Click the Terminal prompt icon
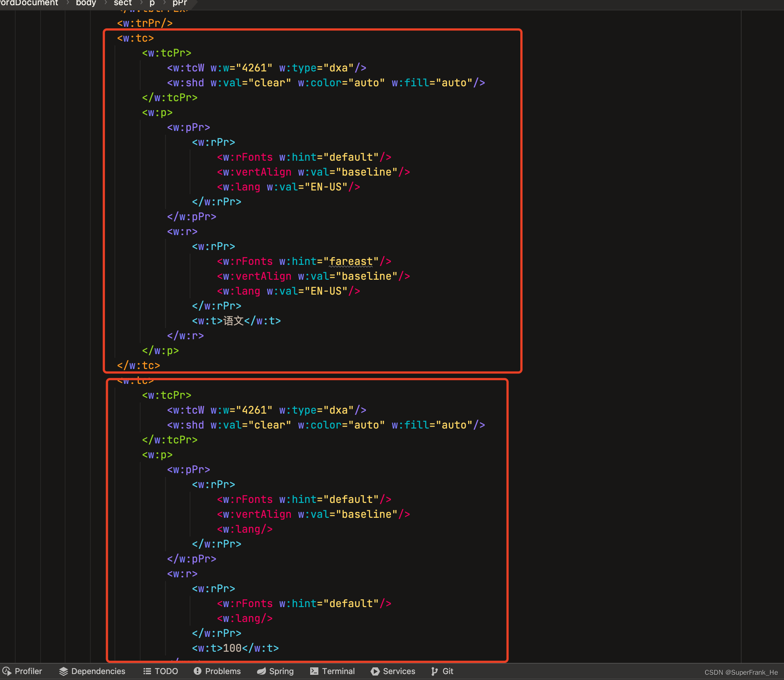This screenshot has width=784, height=680. (x=314, y=671)
